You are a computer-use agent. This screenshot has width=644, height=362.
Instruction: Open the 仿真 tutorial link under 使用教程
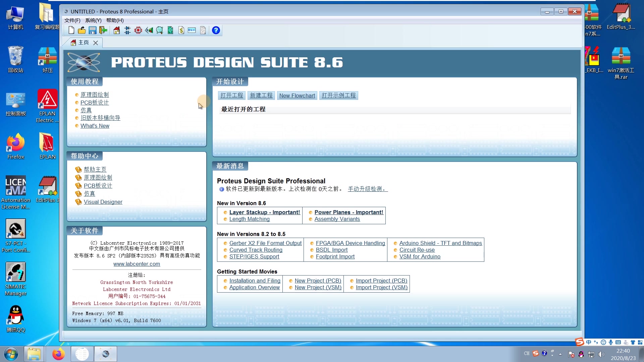[86, 110]
